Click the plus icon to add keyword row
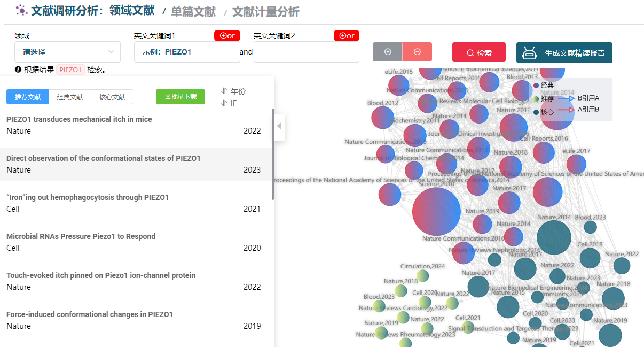 388,52
